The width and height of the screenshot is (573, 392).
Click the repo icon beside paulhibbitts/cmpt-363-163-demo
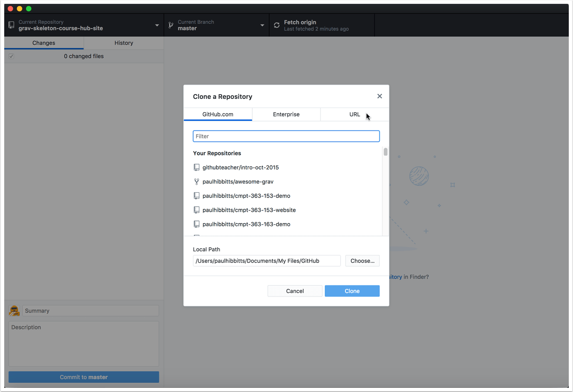pyautogui.click(x=196, y=224)
